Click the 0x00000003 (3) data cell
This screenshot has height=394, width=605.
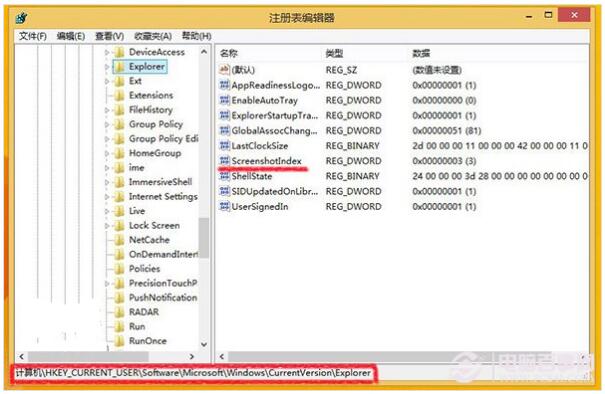click(444, 161)
